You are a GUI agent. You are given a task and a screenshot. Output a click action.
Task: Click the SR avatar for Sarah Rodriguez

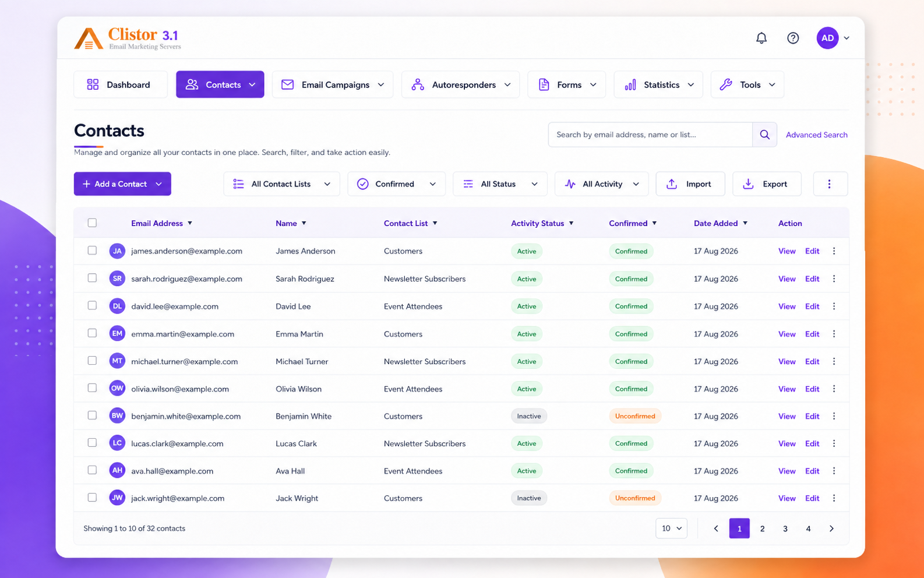coord(117,279)
